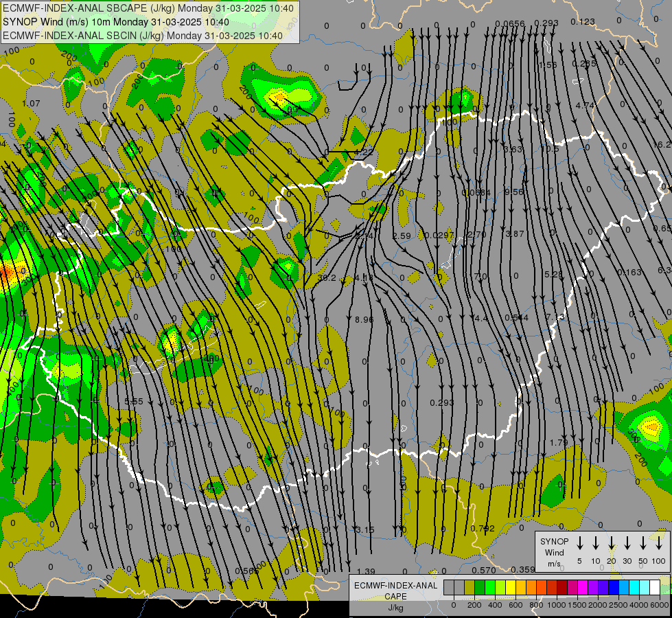Click the 30 speed label in wind legend
This screenshot has height=618, width=672.
(x=627, y=561)
